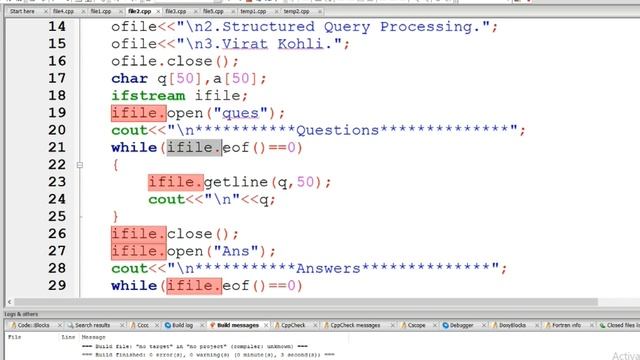
Task: Click the Build messages tab flag icon
Action: point(212,325)
